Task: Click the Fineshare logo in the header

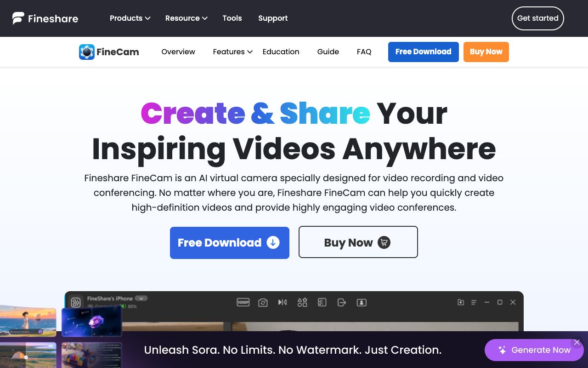Action: coord(45,18)
